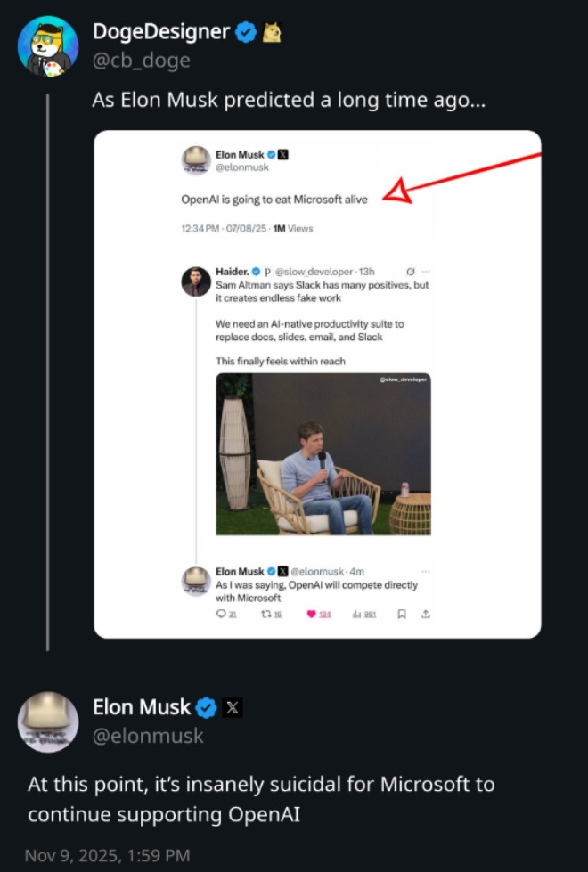Click the "As Elon Musk predicted" post text
Screen dimensions: 588x872
[x=290, y=100]
